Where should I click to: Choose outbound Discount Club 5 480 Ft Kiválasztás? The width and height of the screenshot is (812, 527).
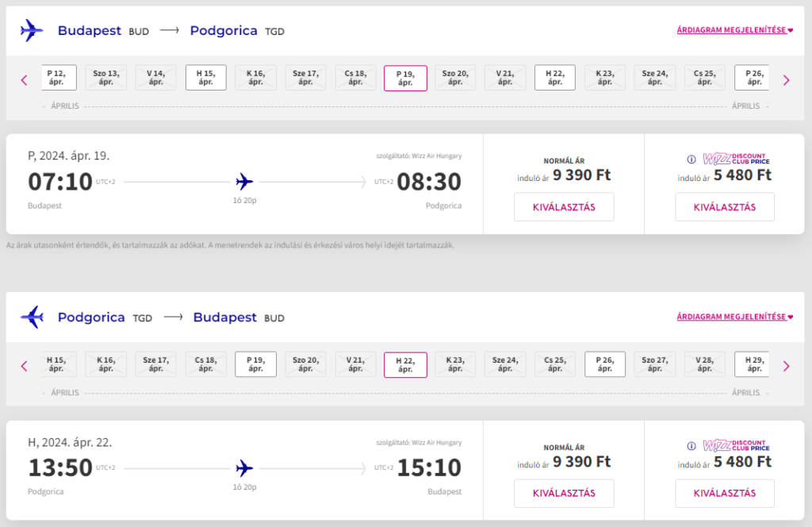coord(725,207)
